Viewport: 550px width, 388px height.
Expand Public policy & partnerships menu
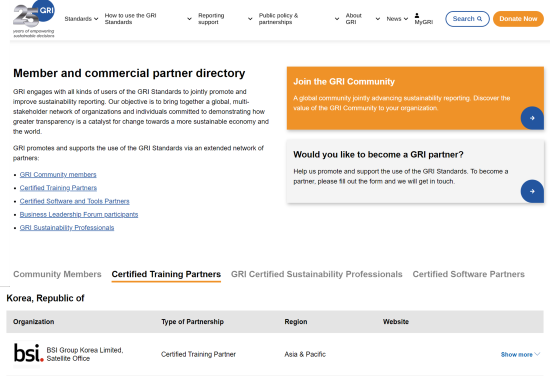click(x=299, y=19)
